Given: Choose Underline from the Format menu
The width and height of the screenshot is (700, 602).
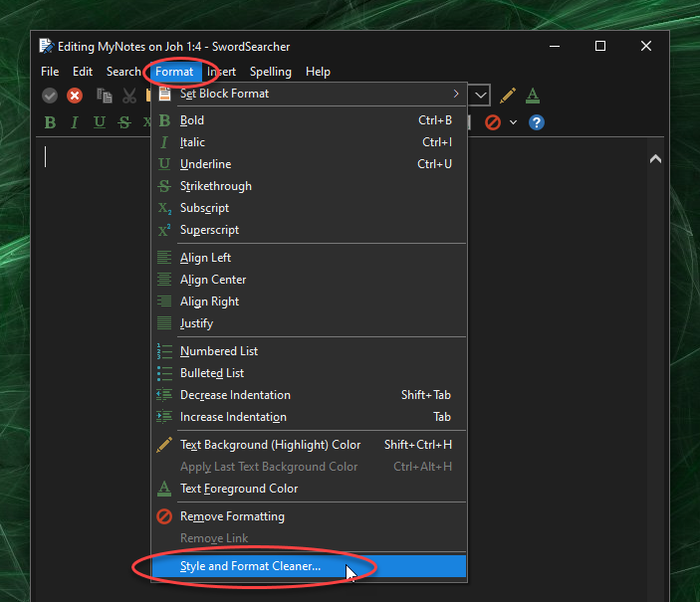Looking at the screenshot, I should (309, 164).
